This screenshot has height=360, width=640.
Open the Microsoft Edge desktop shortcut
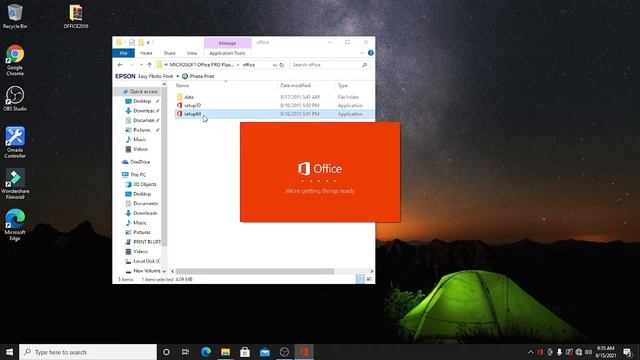[x=15, y=225]
